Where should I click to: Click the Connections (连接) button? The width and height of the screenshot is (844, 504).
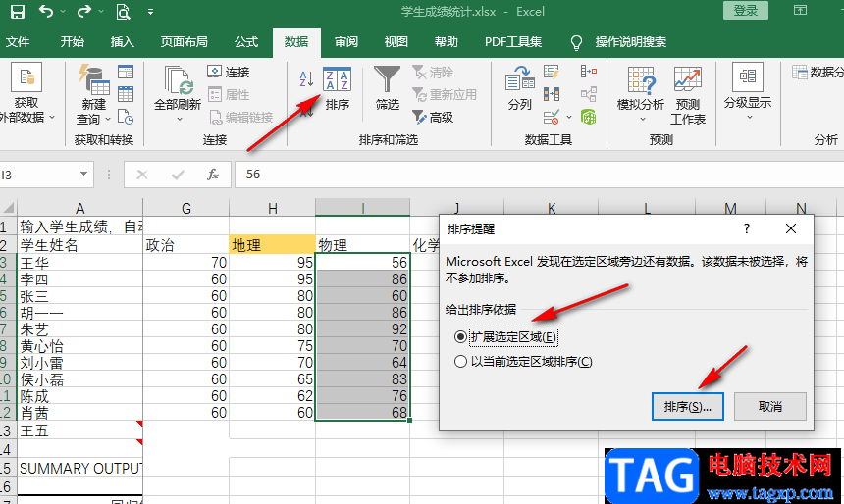[x=229, y=72]
